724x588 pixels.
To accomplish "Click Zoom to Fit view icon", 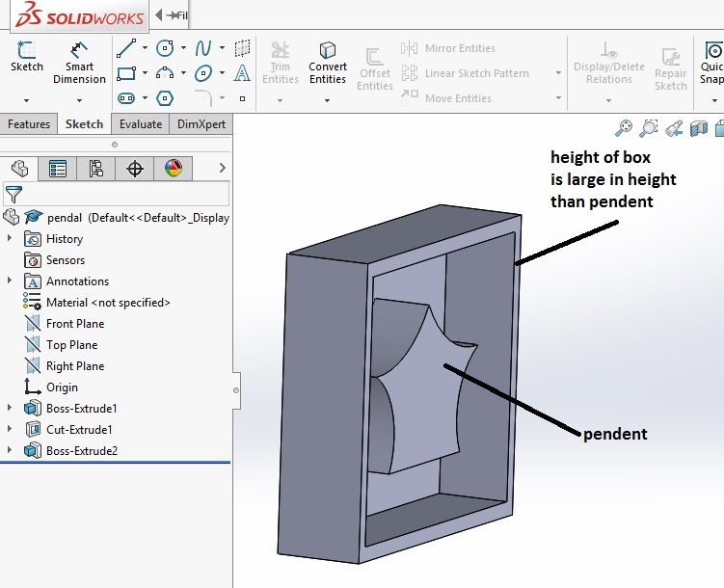I will pyautogui.click(x=624, y=128).
